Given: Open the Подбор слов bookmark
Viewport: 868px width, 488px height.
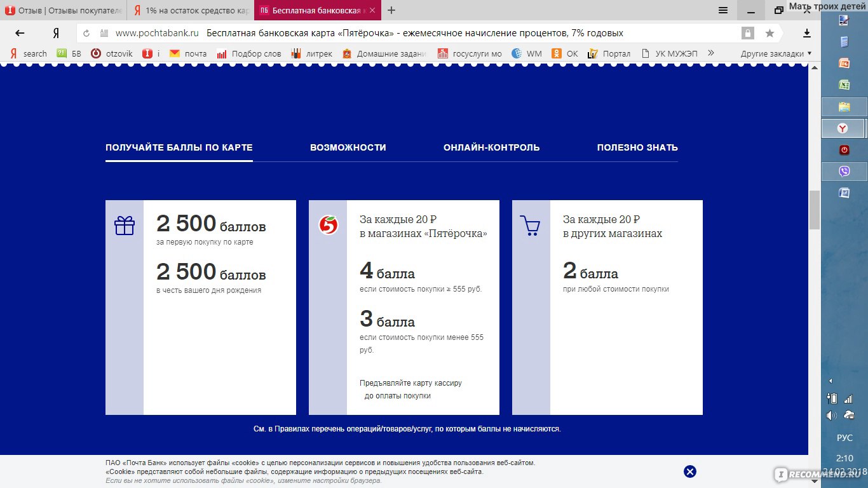Looking at the screenshot, I should (x=248, y=53).
